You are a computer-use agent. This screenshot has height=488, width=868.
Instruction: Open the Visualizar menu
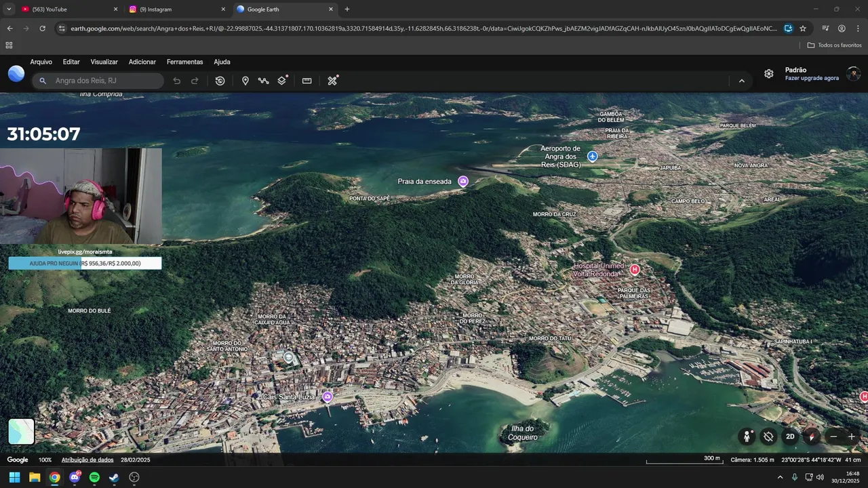tap(104, 62)
